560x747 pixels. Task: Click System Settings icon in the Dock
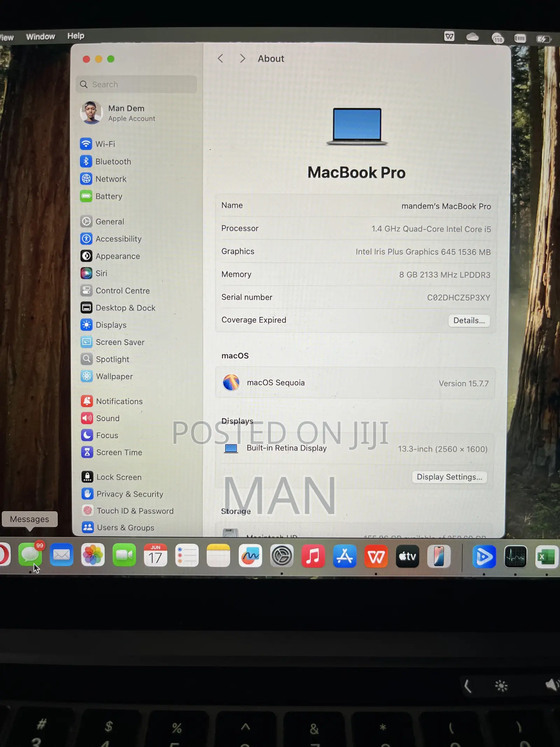[281, 556]
